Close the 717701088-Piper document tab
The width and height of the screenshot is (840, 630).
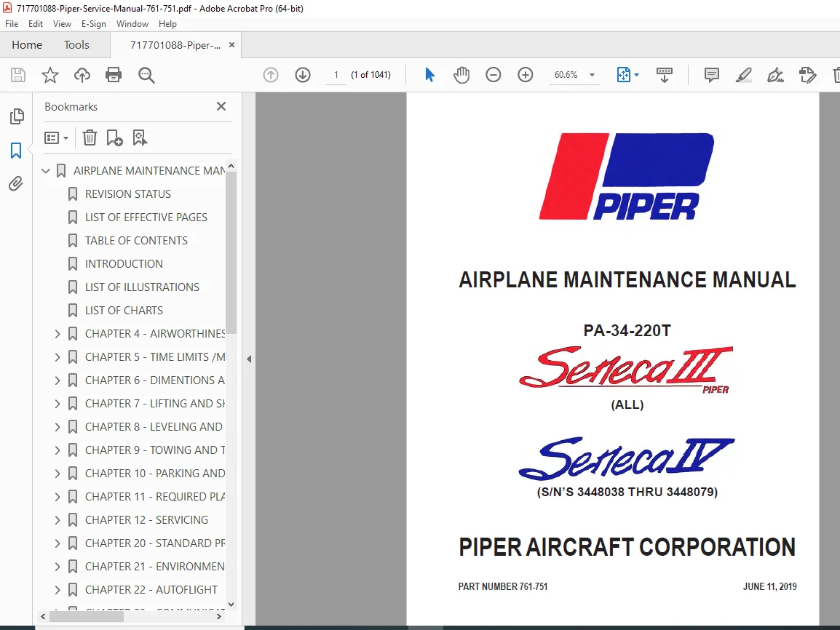[x=232, y=45]
